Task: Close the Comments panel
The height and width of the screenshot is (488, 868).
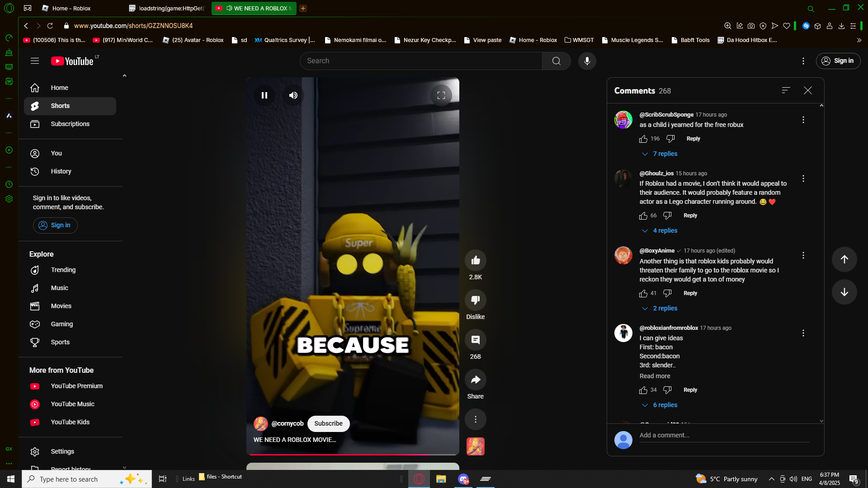Action: pos(808,90)
